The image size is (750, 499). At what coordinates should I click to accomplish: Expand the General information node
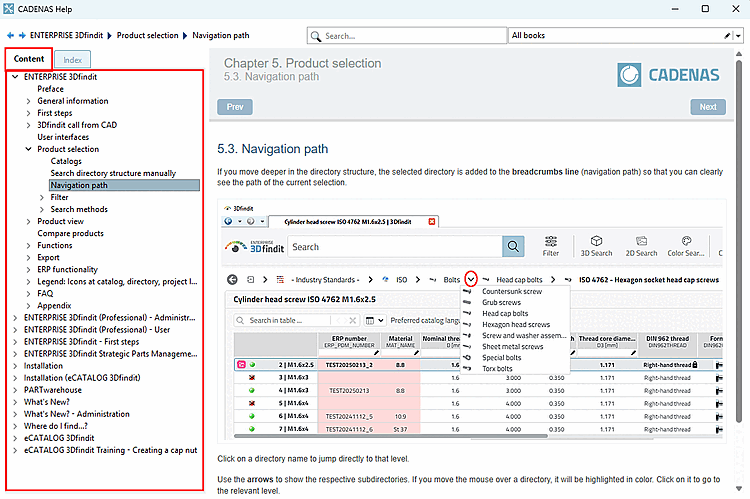pyautogui.click(x=28, y=101)
